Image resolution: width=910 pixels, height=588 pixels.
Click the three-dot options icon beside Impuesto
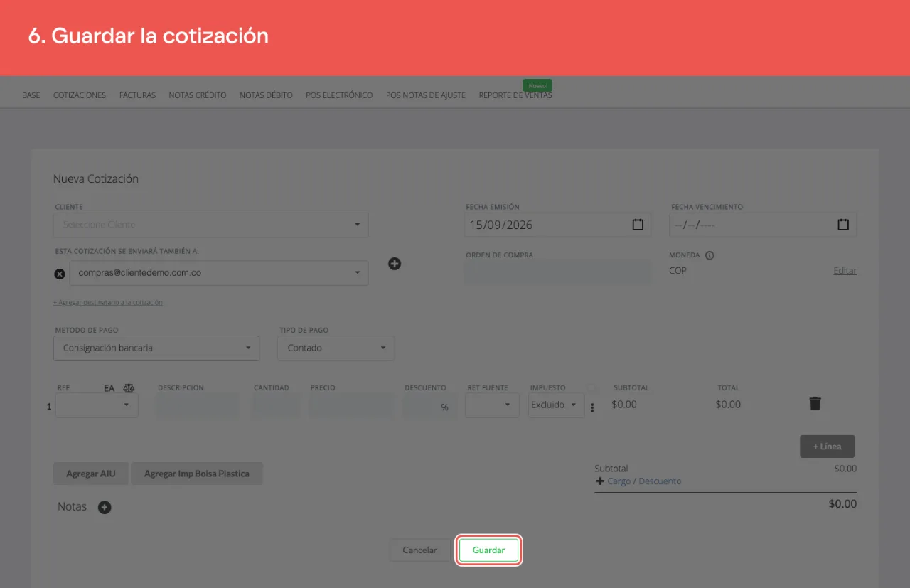(592, 408)
